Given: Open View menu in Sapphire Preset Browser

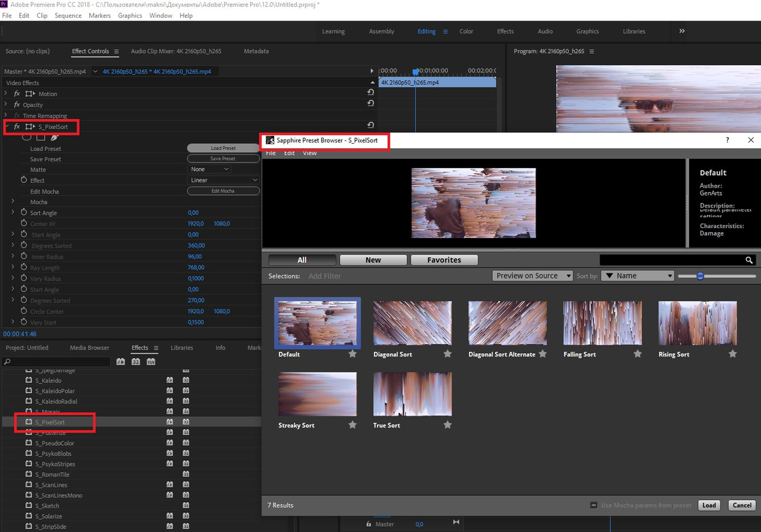Looking at the screenshot, I should [309, 153].
